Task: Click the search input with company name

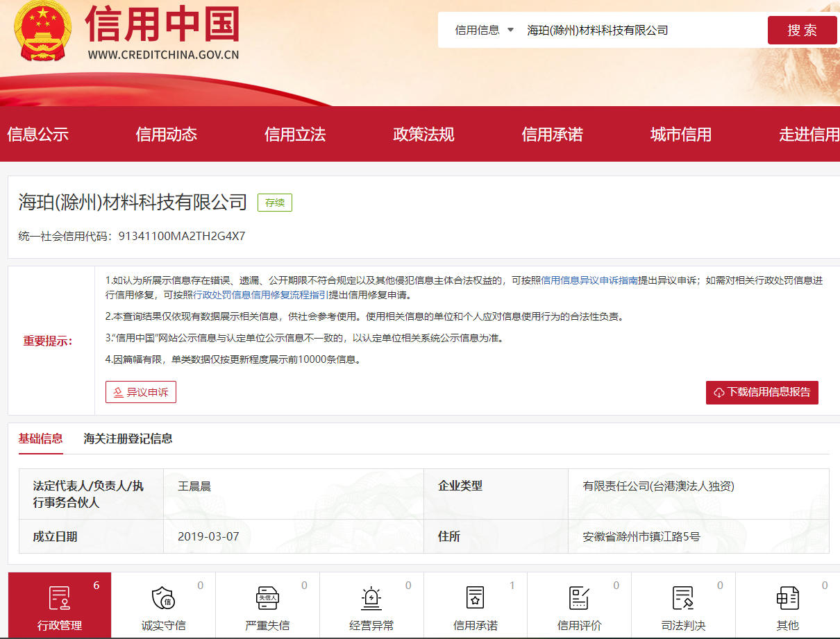Action: point(642,30)
